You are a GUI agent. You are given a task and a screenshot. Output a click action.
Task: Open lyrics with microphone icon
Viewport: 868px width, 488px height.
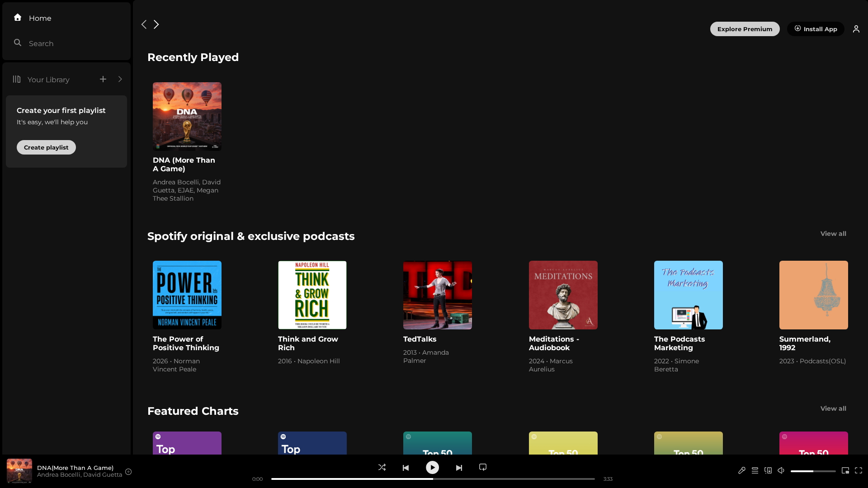point(742,471)
